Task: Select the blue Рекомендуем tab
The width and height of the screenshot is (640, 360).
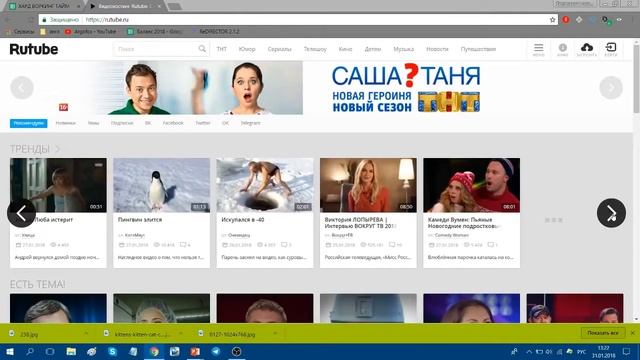Action: pyautogui.click(x=29, y=123)
